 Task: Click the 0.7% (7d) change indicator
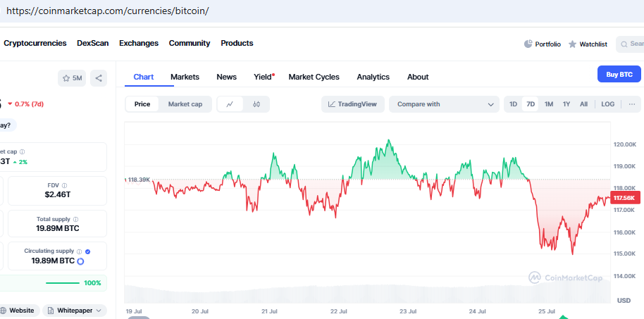point(25,104)
